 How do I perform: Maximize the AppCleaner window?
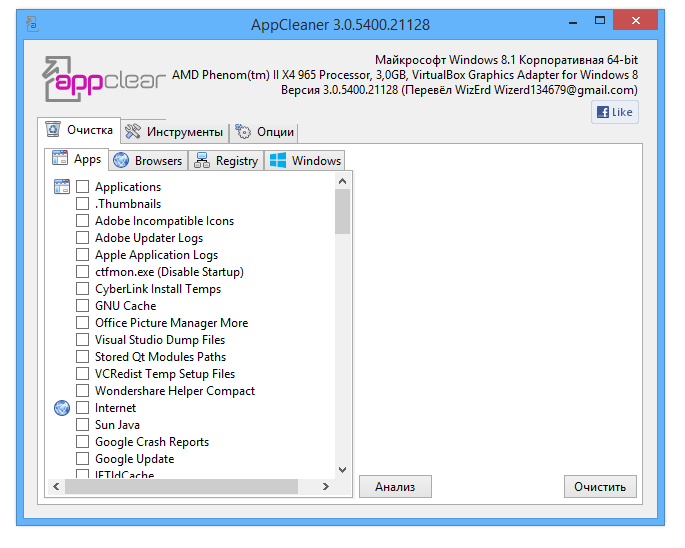[x=600, y=21]
